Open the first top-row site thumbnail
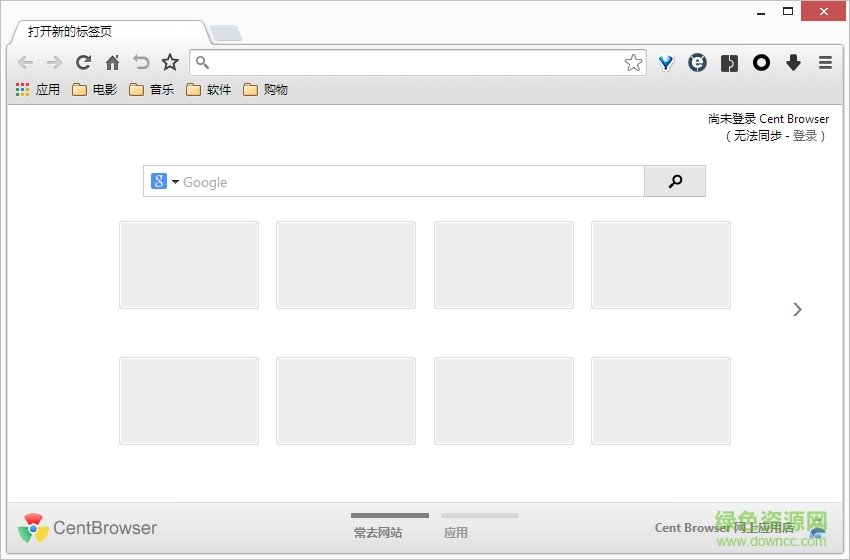 pyautogui.click(x=189, y=265)
